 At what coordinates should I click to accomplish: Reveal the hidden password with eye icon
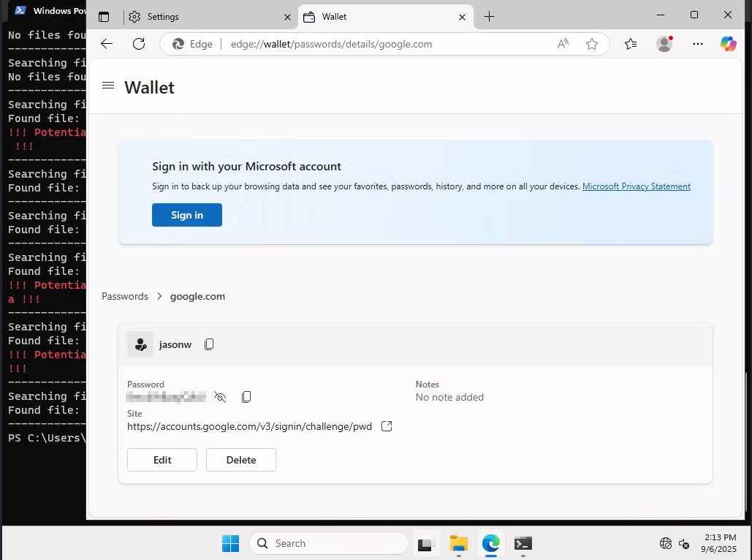(x=220, y=397)
